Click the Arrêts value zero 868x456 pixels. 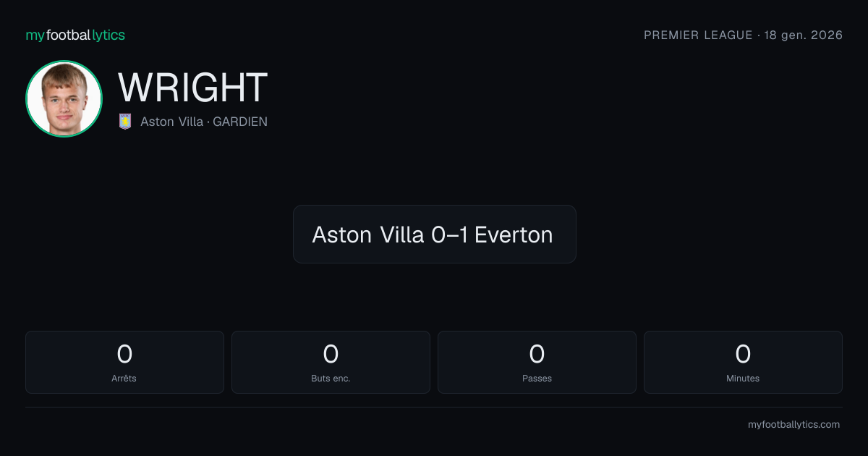pyautogui.click(x=124, y=354)
